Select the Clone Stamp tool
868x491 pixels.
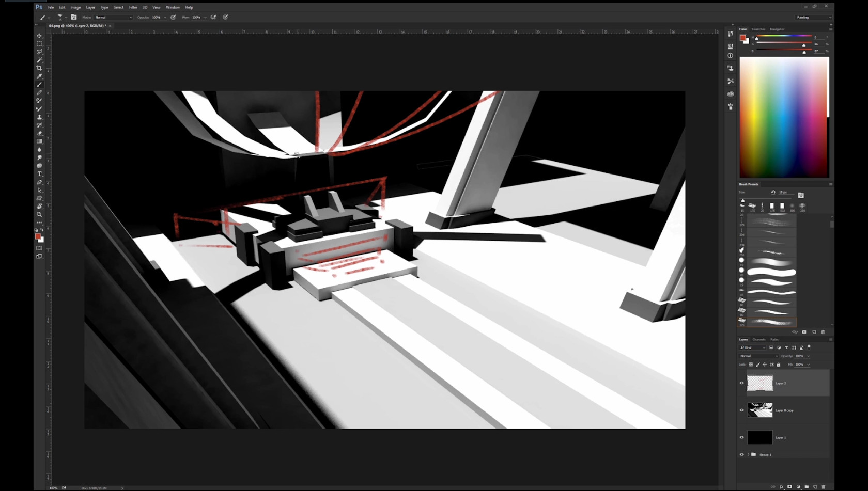(x=39, y=117)
